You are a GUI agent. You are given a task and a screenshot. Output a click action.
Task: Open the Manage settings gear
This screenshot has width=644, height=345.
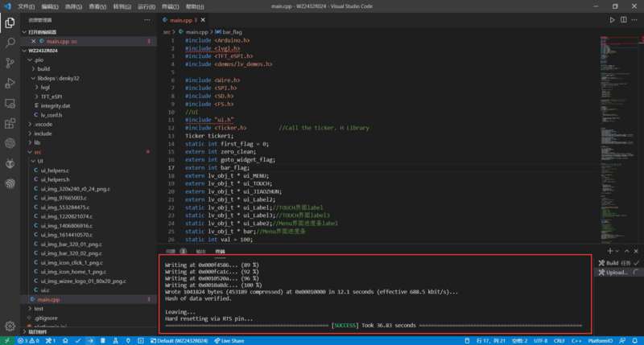coord(10,327)
